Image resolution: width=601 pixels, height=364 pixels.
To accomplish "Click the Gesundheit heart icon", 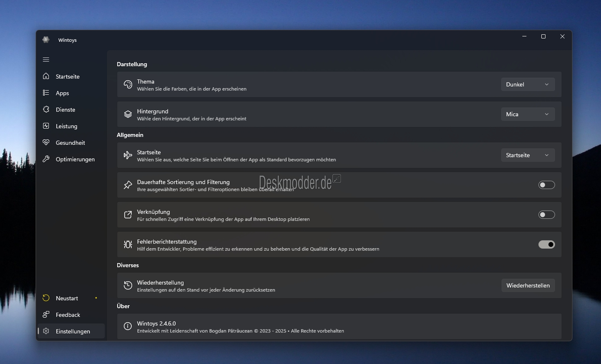I will coord(46,143).
